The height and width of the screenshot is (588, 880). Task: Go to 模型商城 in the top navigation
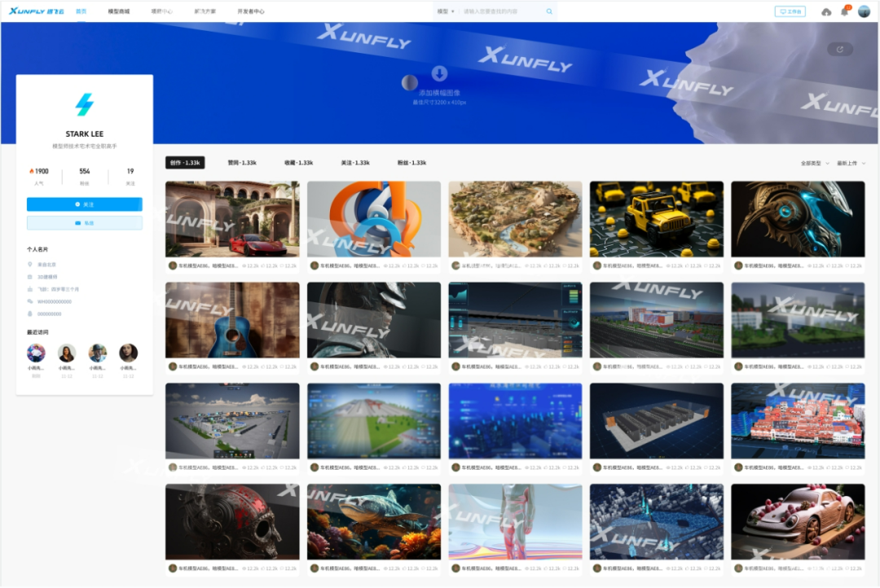pyautogui.click(x=118, y=11)
